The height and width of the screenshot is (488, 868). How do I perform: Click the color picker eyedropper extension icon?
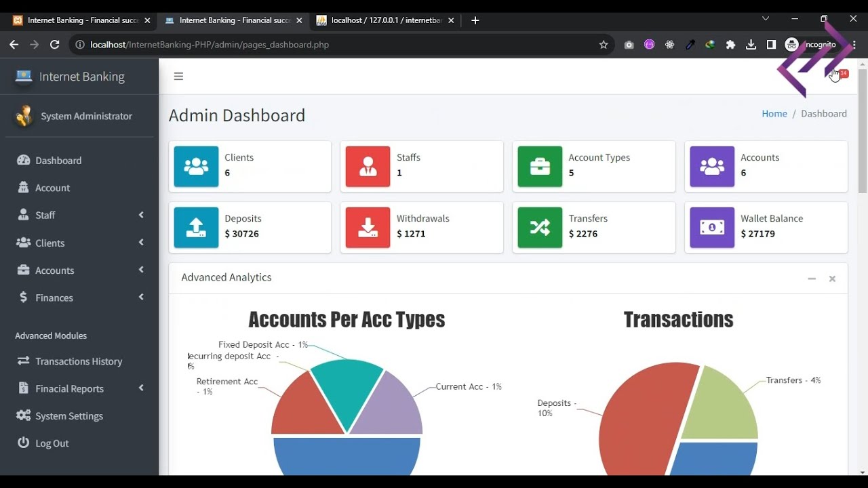pyautogui.click(x=690, y=45)
